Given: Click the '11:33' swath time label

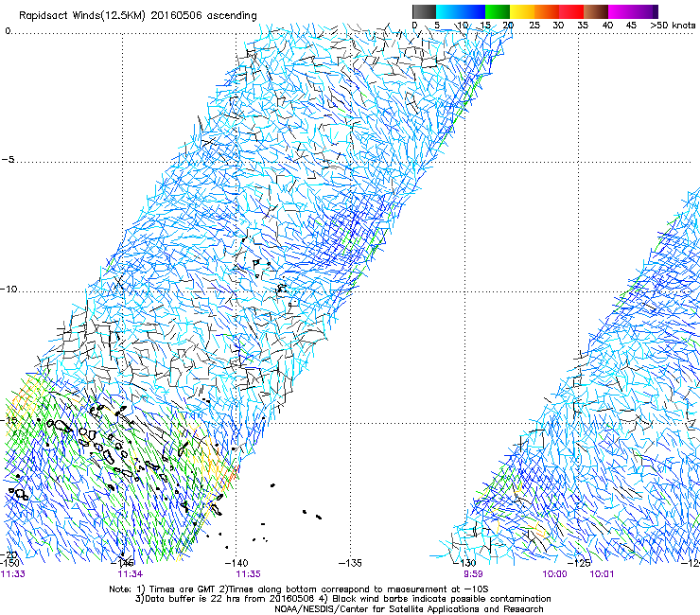Looking at the screenshot, I should 13,574.
